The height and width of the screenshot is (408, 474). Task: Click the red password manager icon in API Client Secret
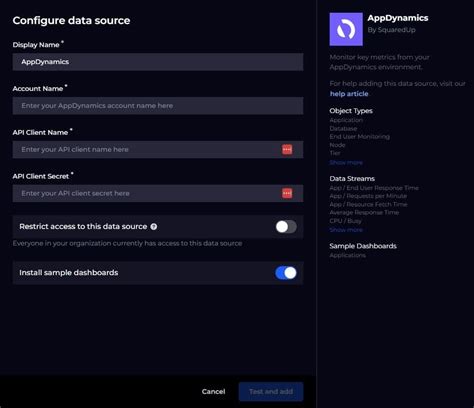(287, 193)
